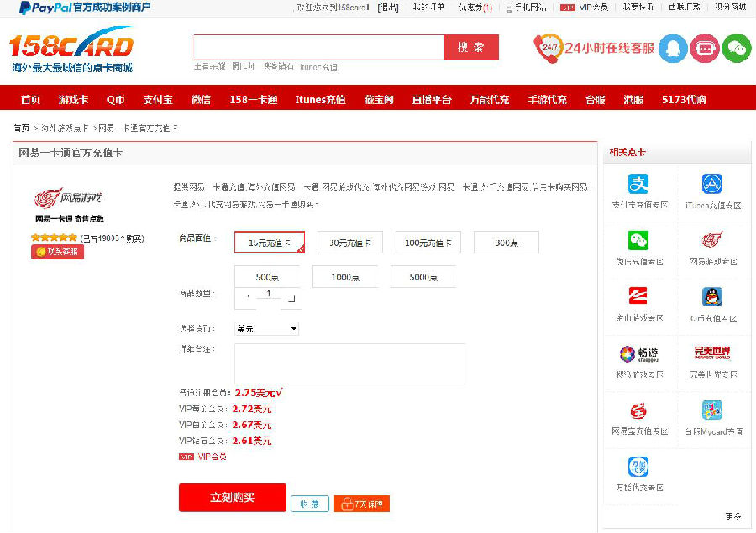
Task: Open the 藏宝阁 nav menu item
Action: pos(379,100)
